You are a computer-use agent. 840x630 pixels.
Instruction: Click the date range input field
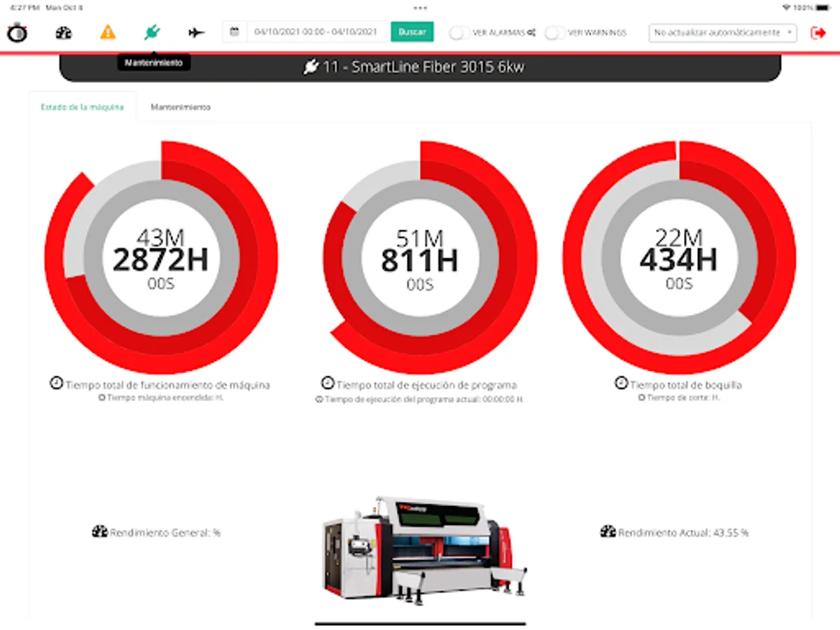coord(318,32)
